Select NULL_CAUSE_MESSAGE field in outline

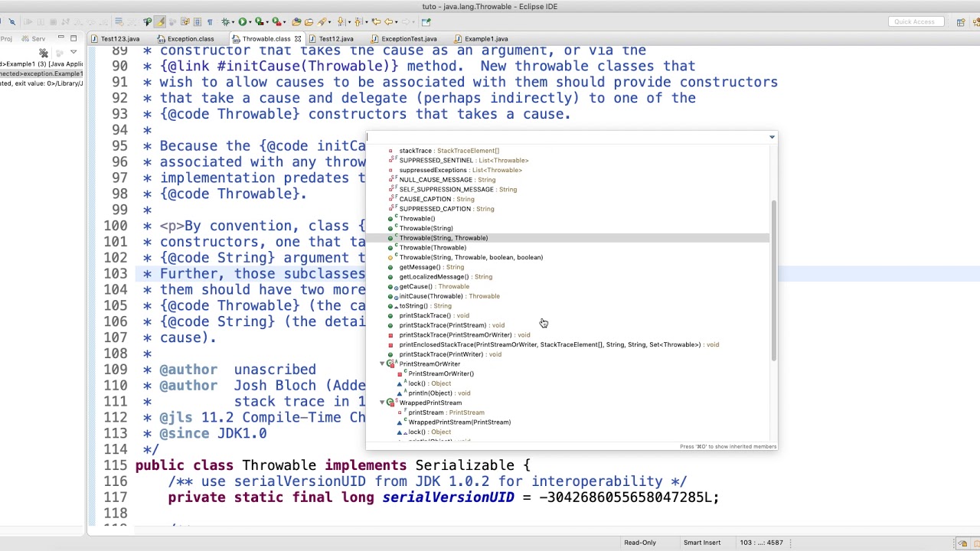click(x=447, y=180)
